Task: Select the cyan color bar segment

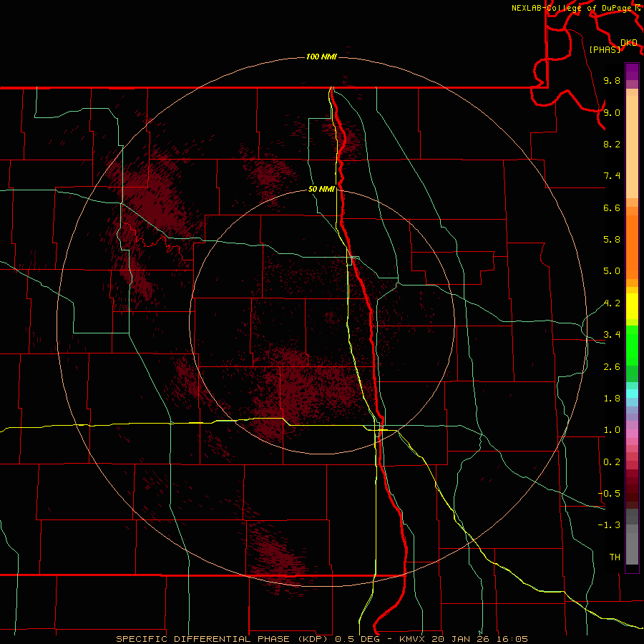Action: tap(632, 394)
